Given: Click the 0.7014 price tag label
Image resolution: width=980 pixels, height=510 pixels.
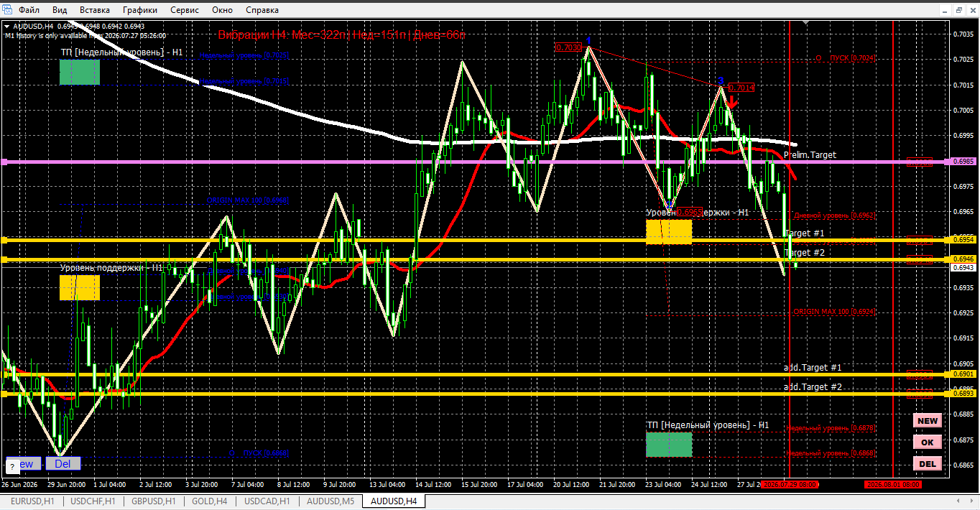Looking at the screenshot, I should 742,88.
